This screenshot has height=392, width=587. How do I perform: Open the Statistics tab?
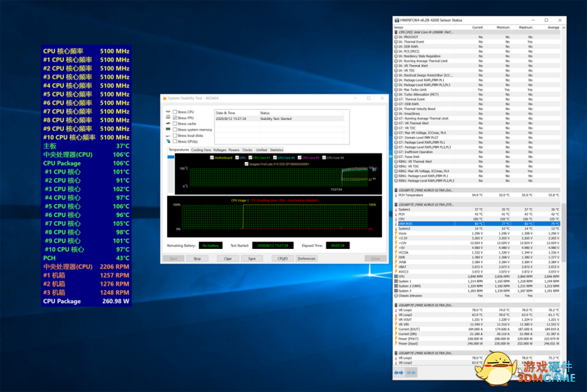point(277,150)
